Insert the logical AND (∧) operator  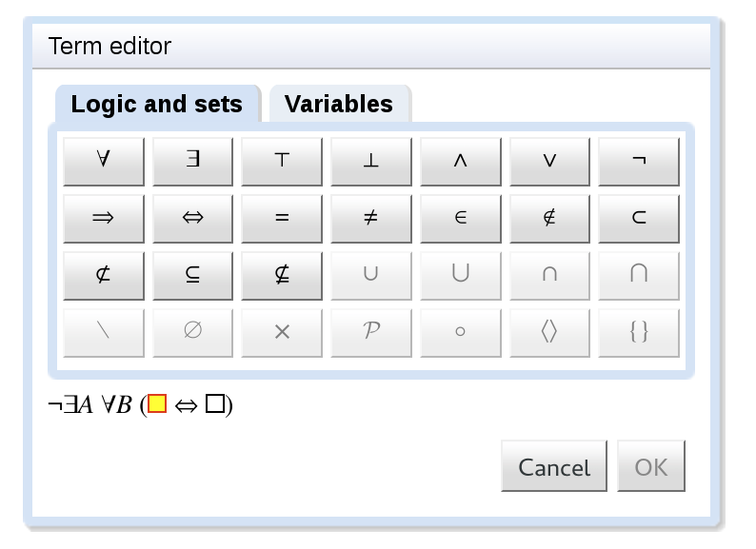[460, 161]
